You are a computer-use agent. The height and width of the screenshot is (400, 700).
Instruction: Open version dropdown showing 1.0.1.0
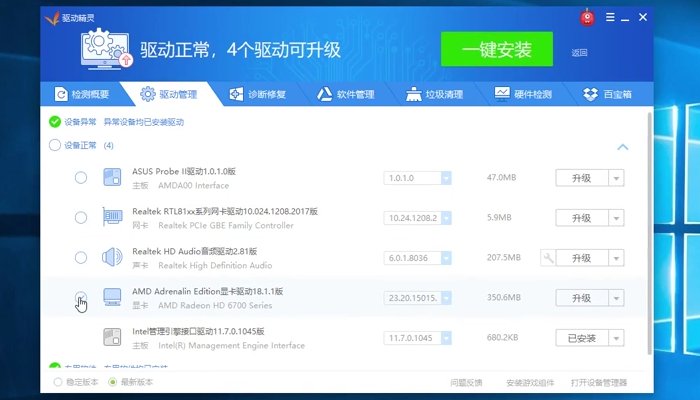[x=417, y=178]
